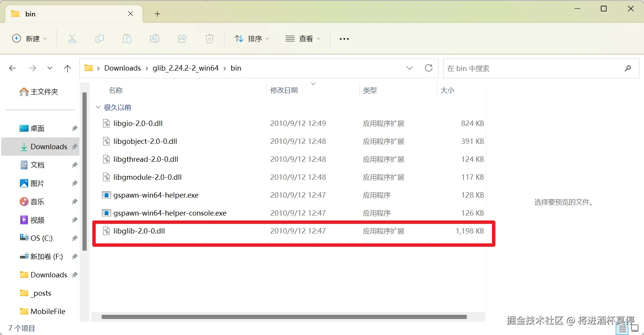Image resolution: width=644 pixels, height=335 pixels.
Task: Open _posts folder in sidebar
Action: coord(36,293)
